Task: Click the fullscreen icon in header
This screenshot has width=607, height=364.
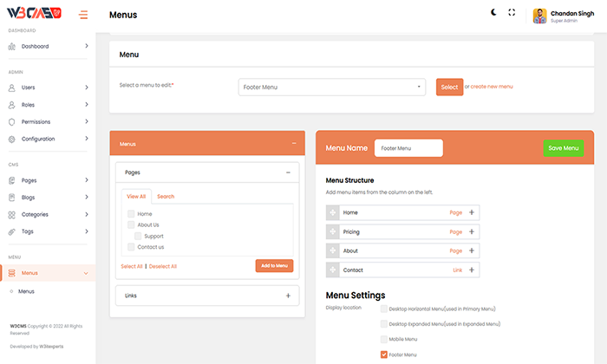Action: [512, 13]
